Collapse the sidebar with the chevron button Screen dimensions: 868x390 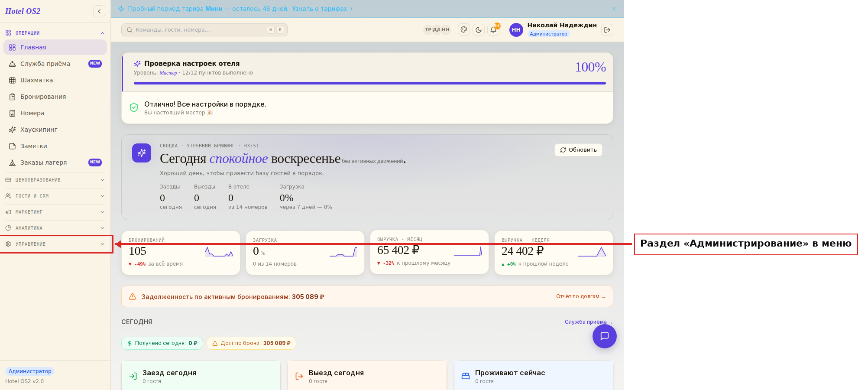99,11
